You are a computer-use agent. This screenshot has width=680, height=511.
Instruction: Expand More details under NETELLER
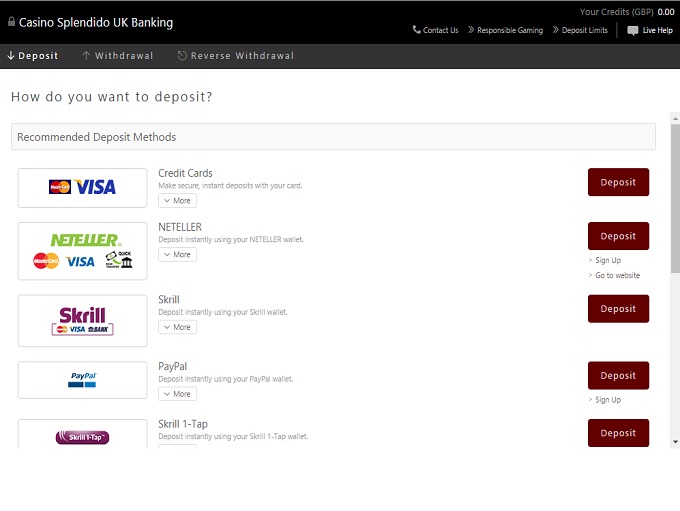click(177, 254)
